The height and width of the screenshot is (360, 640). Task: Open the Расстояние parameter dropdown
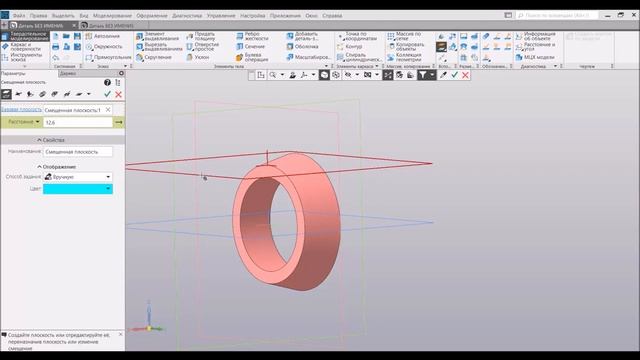(x=38, y=122)
